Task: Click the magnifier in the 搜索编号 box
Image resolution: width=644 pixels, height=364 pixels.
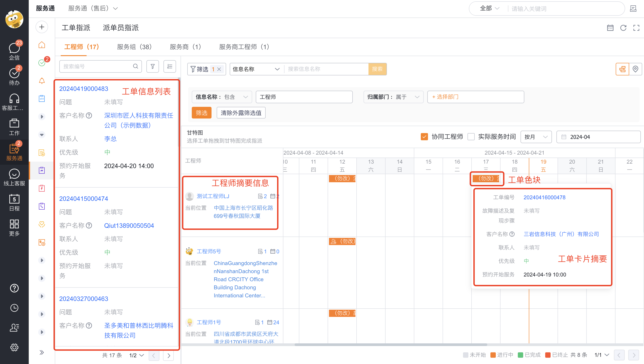Action: (136, 66)
